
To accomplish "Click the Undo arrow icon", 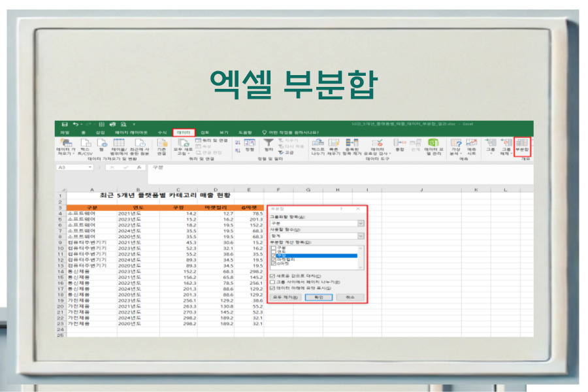I will click(76, 124).
